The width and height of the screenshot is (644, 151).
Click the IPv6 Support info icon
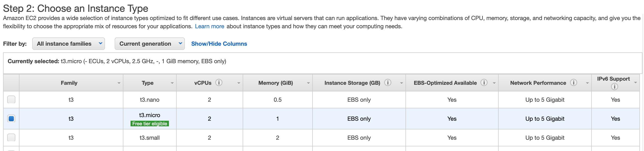click(x=614, y=87)
